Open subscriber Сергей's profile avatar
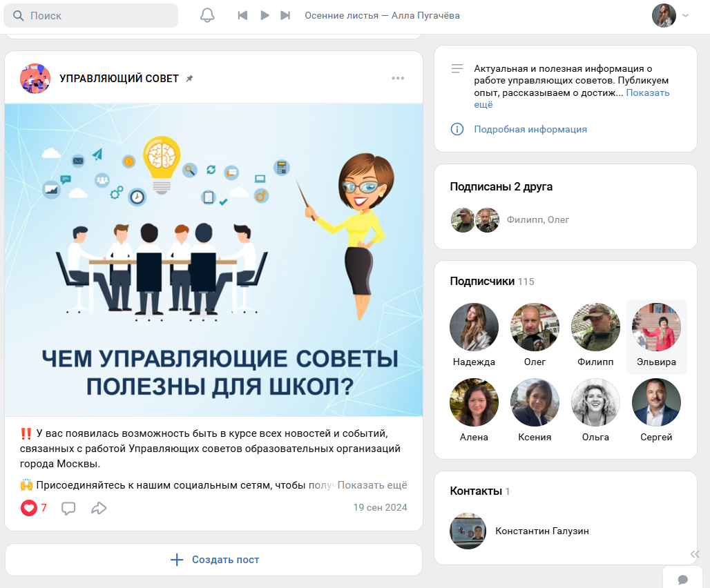Image resolution: width=710 pixels, height=588 pixels. [x=656, y=402]
